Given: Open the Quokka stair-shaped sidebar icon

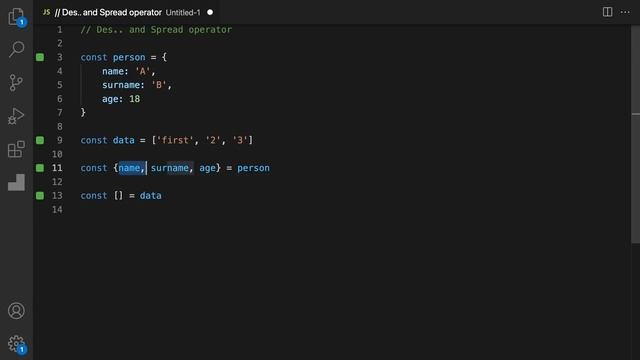Looking at the screenshot, I should pyautogui.click(x=16, y=182).
